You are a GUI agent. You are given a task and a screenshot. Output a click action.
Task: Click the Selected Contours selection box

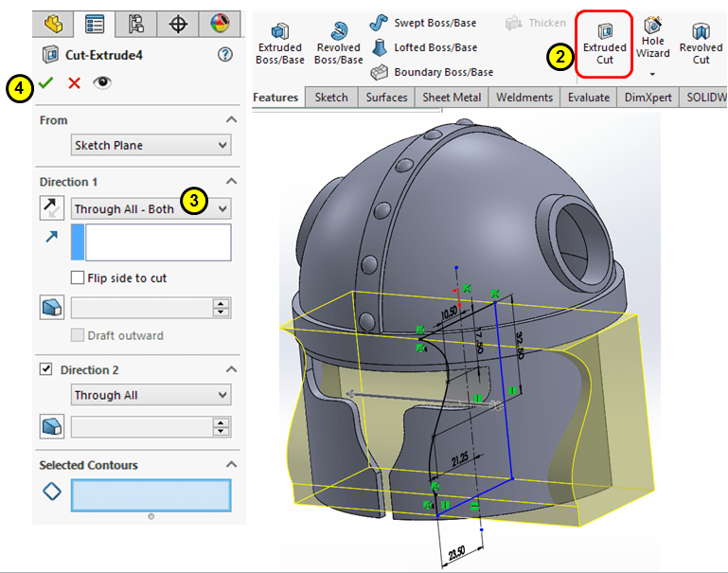[x=151, y=495]
